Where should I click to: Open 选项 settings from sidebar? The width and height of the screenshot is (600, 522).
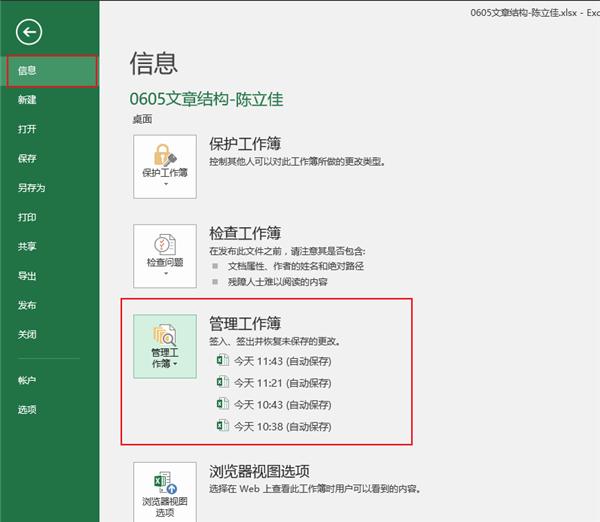click(27, 409)
